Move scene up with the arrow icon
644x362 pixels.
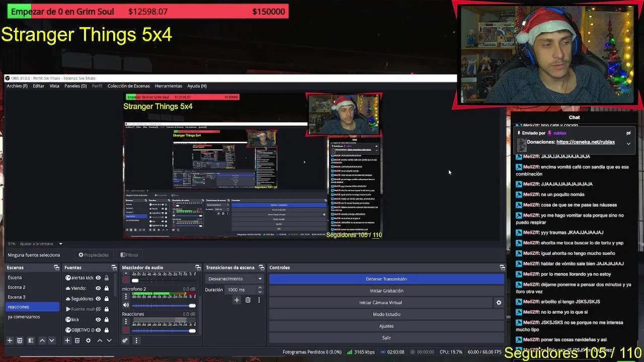(42, 340)
